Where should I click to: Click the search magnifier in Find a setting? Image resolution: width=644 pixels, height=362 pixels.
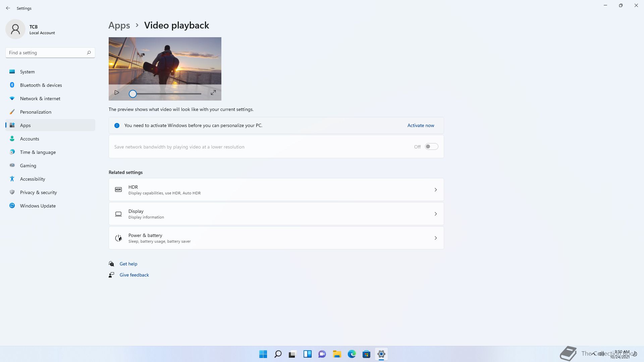(x=89, y=53)
